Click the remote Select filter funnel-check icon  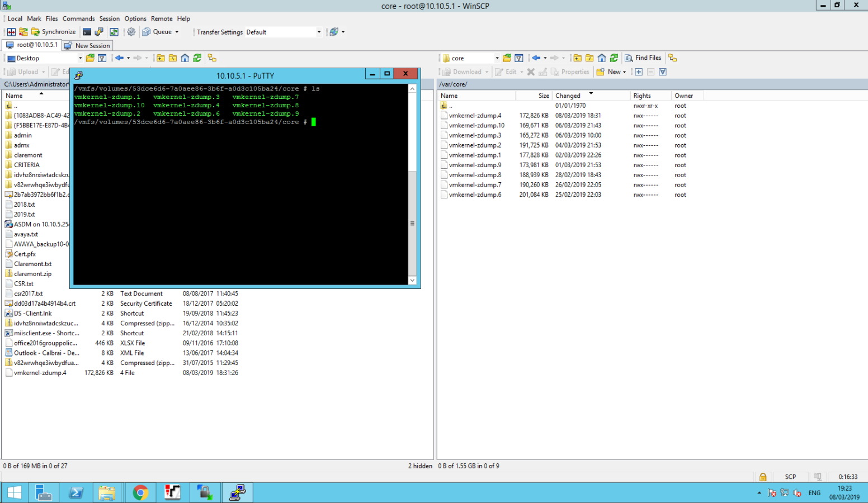click(x=663, y=72)
